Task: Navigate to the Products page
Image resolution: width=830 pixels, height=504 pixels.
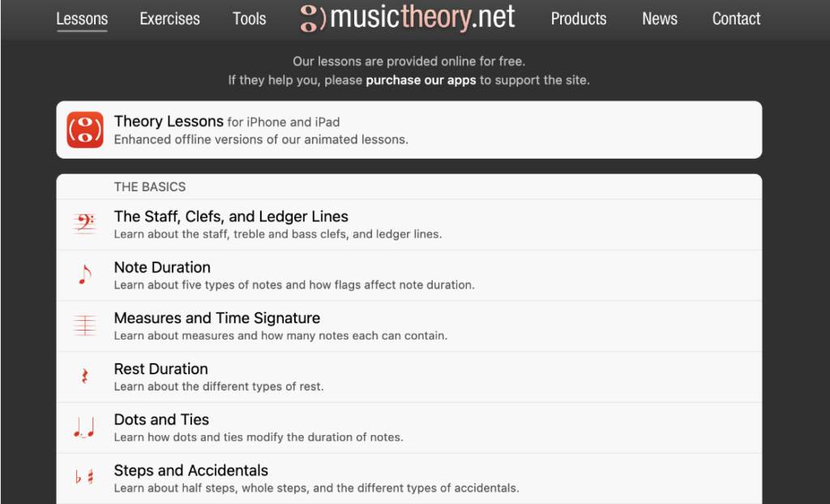Action: [x=579, y=19]
